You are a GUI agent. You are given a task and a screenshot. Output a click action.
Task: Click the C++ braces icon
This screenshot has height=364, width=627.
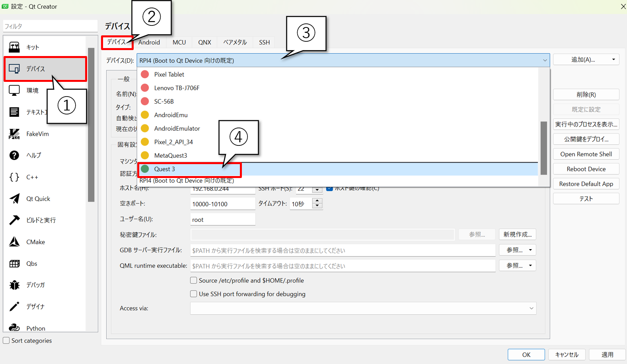tap(14, 177)
